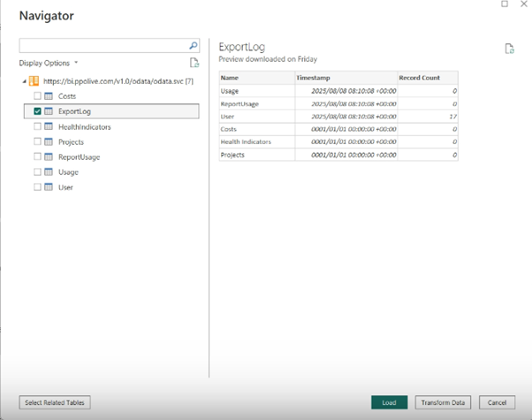Click the HealthIndicators table icon
The width and height of the screenshot is (532, 420).
[49, 126]
